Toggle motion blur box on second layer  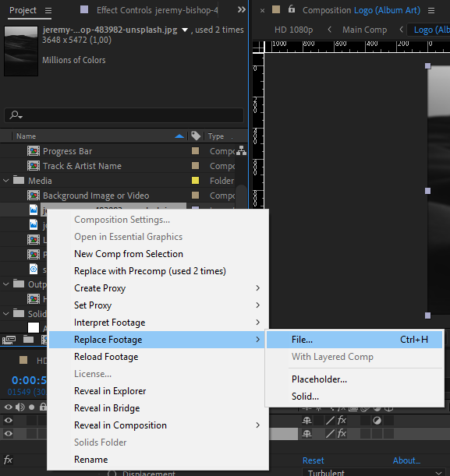click(365, 434)
